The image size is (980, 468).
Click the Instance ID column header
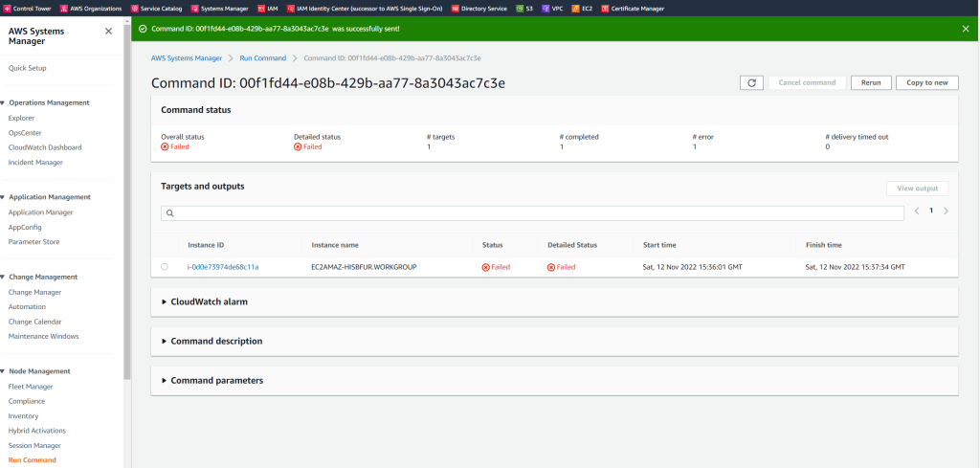click(x=206, y=245)
